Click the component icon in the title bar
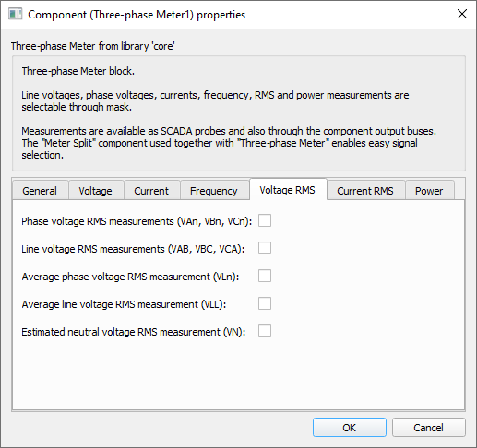The image size is (477, 448). (15, 14)
